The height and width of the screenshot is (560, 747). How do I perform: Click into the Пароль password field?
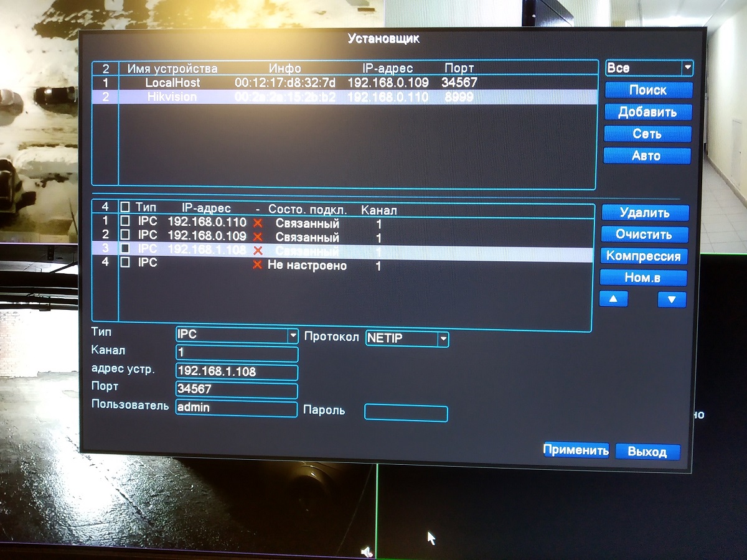(406, 413)
